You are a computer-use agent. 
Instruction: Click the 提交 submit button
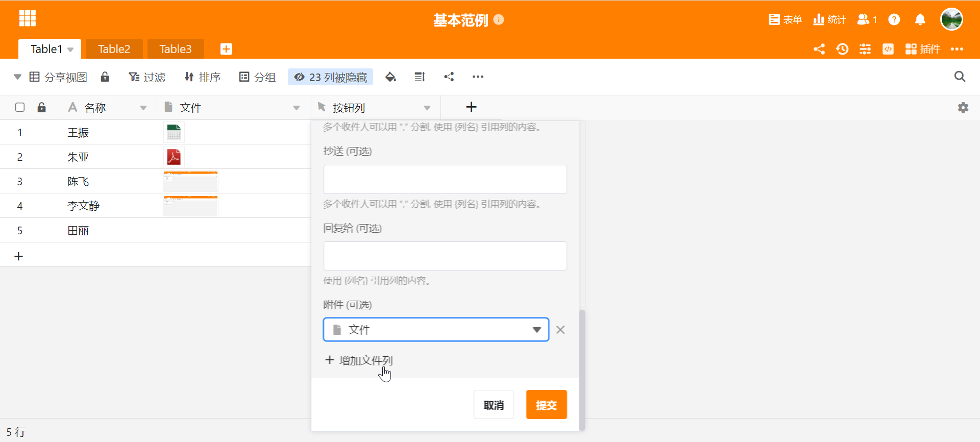coord(546,405)
